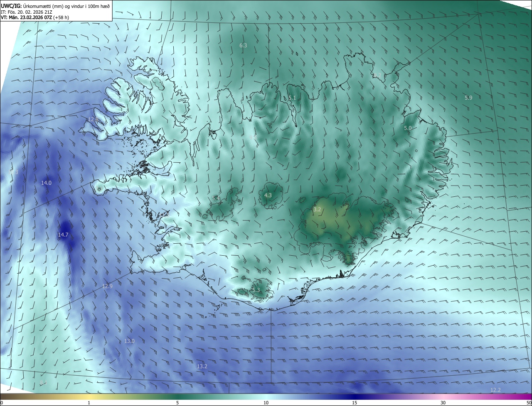
Task: Click the 6.3 value label north of Iceland
Action: point(244,45)
